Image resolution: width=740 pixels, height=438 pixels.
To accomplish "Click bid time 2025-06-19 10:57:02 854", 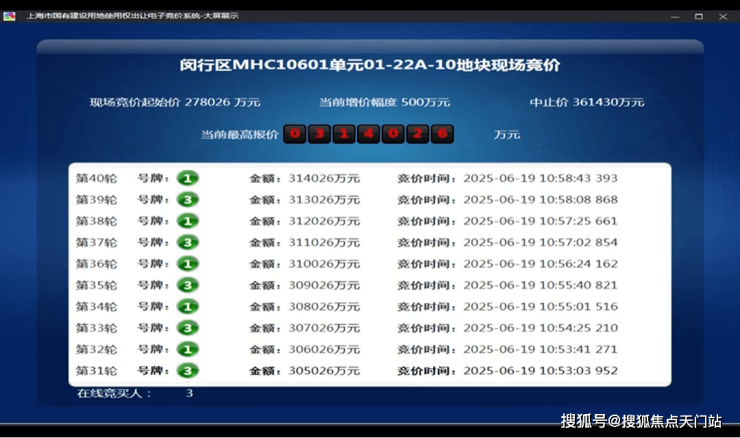I will pyautogui.click(x=540, y=243).
